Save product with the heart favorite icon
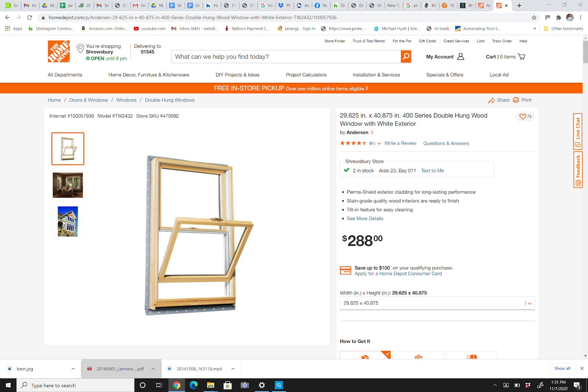Screen dimensions: 588x392 pos(523,116)
